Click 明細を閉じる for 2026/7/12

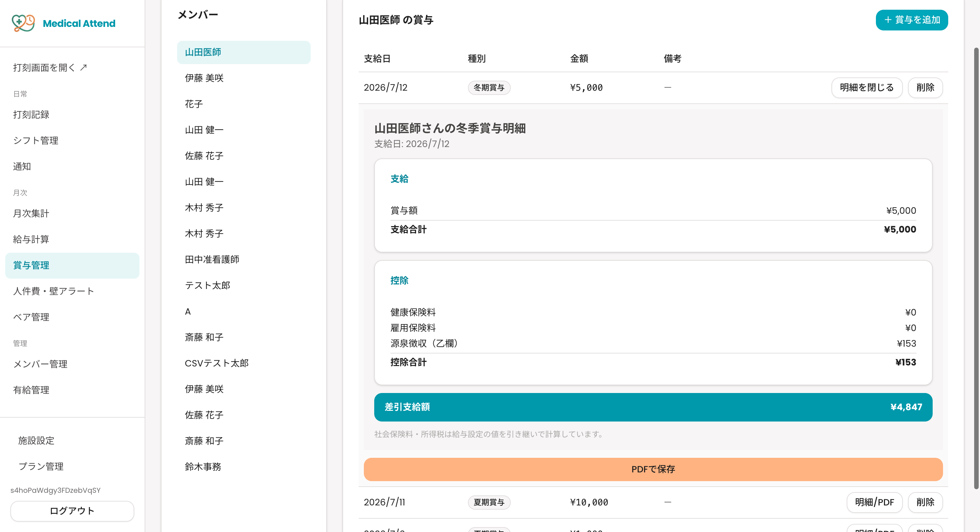(866, 87)
